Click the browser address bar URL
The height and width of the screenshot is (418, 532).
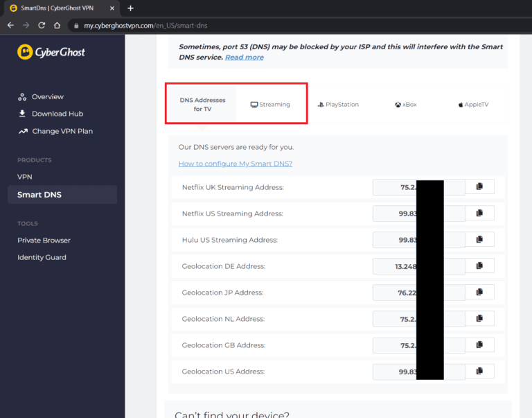point(145,26)
